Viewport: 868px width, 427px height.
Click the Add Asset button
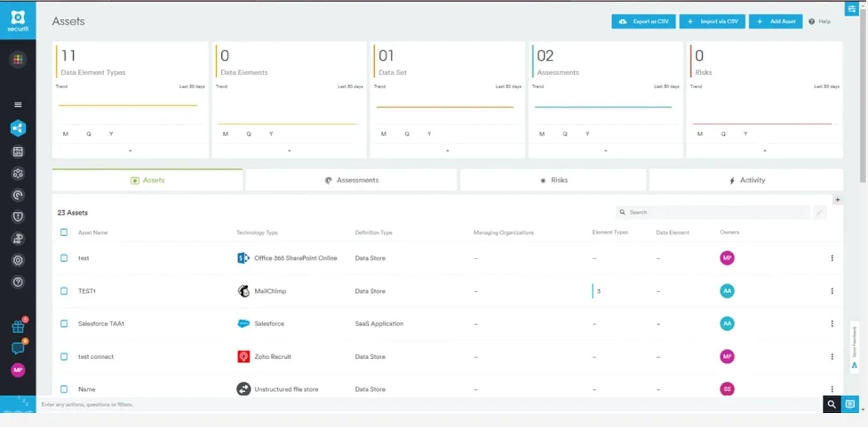tap(775, 21)
